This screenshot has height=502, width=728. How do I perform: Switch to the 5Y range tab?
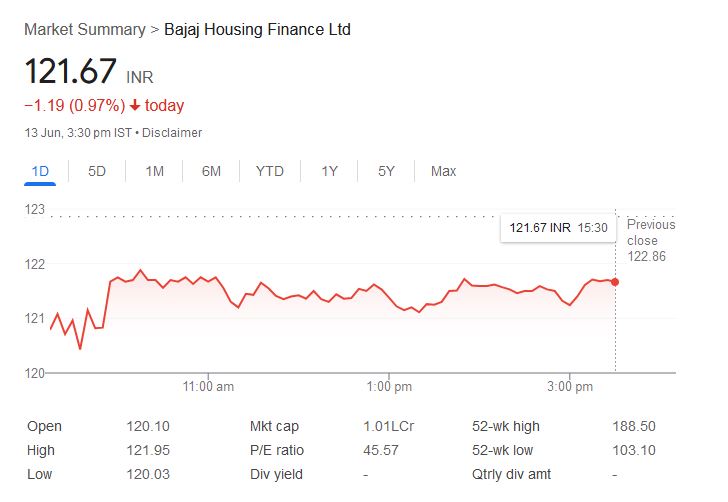pos(386,171)
